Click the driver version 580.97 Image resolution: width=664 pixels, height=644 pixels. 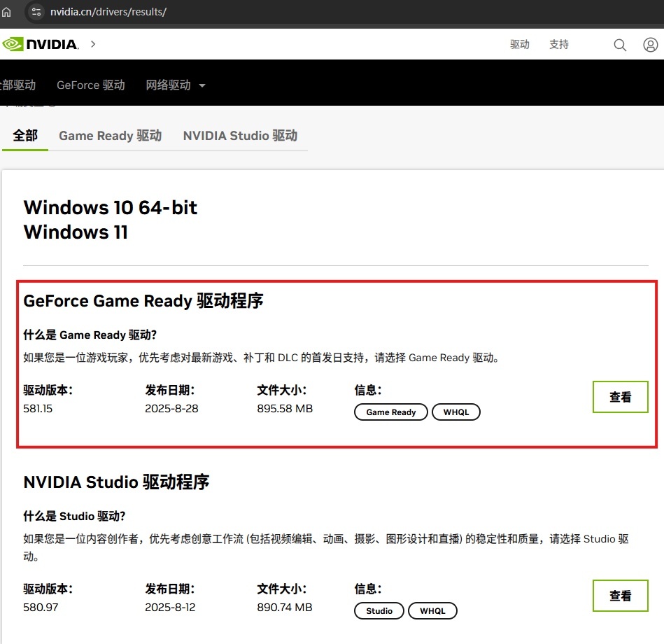[41, 608]
